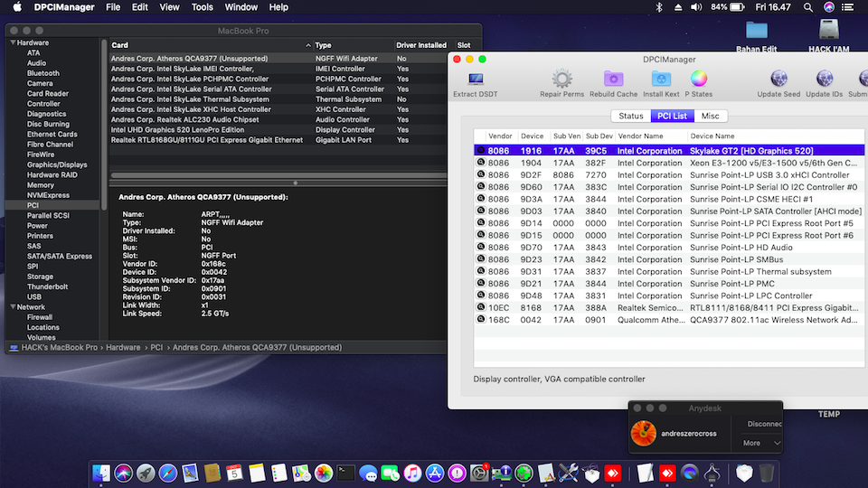Open Calendar from the dock
Viewport: 868px width, 488px height.
pos(234,473)
